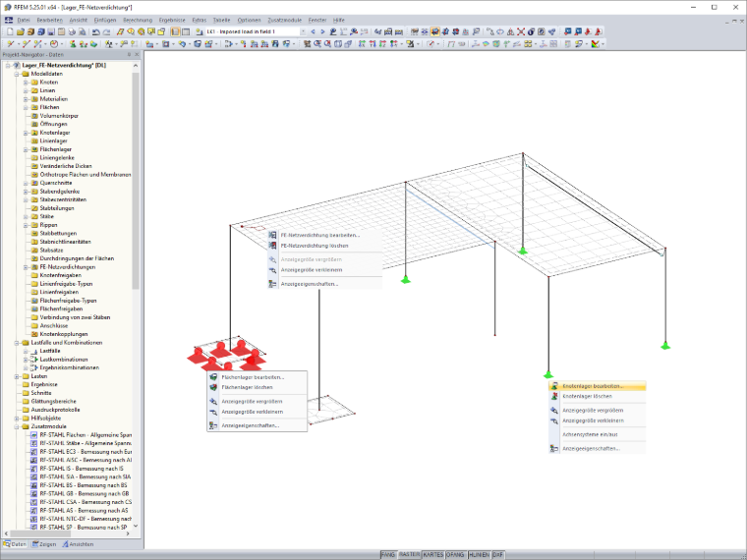Click the surface support tool icon
The width and height of the screenshot is (747, 560).
coord(93,44)
